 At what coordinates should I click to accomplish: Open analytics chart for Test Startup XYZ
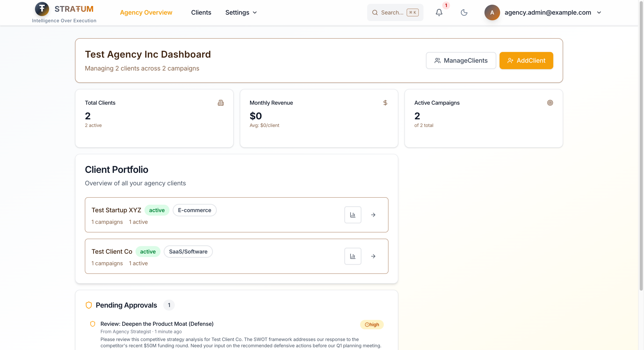353,215
